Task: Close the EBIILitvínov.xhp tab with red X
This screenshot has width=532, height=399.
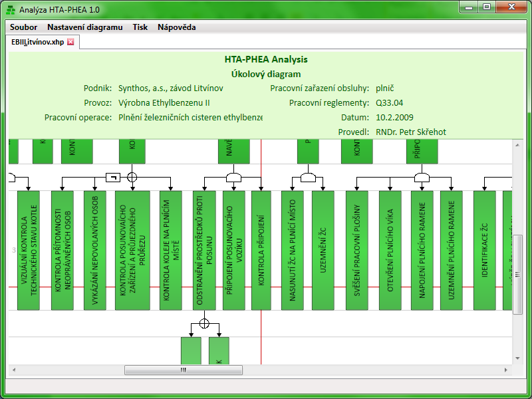Action: [70, 42]
